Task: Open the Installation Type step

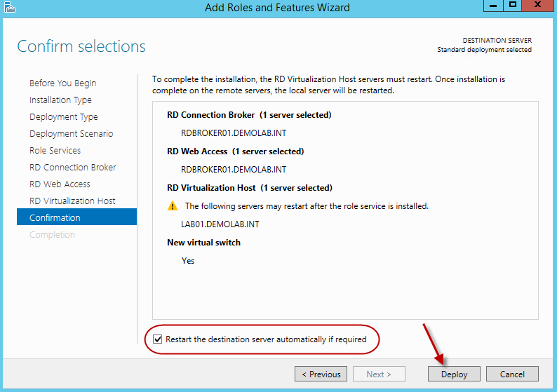Action: [x=60, y=100]
